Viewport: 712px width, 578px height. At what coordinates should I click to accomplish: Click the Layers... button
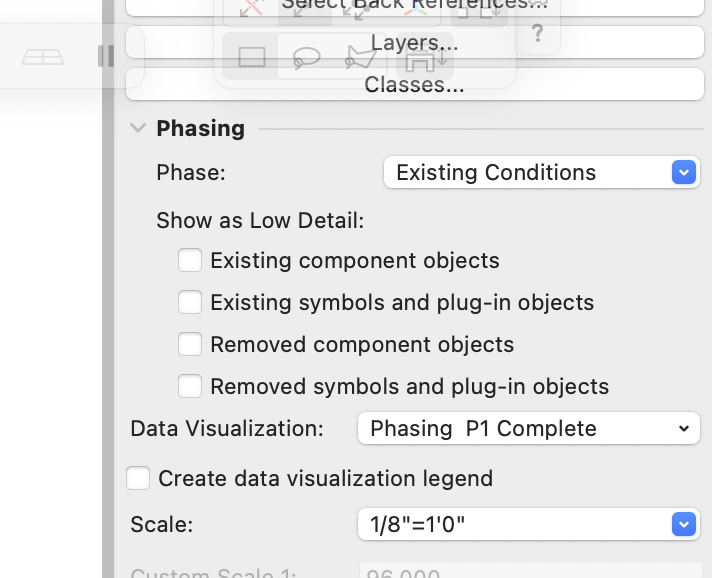click(414, 43)
